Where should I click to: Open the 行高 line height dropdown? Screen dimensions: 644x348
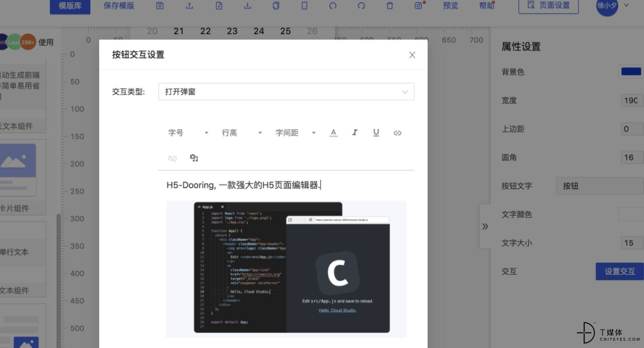(242, 133)
